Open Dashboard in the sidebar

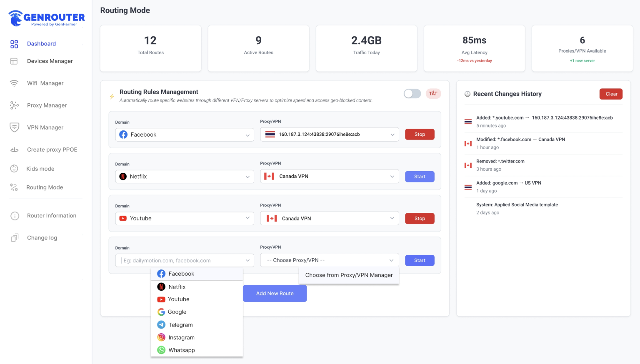coord(41,44)
